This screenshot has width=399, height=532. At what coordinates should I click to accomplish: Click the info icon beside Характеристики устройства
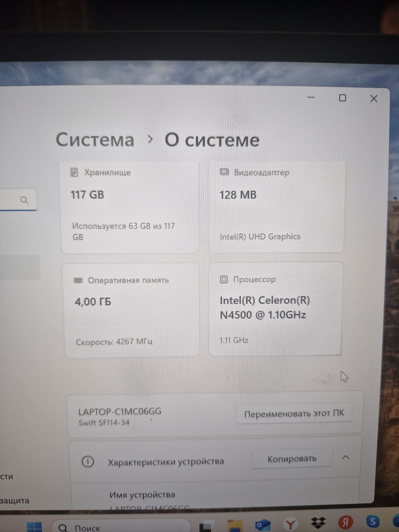[88, 461]
